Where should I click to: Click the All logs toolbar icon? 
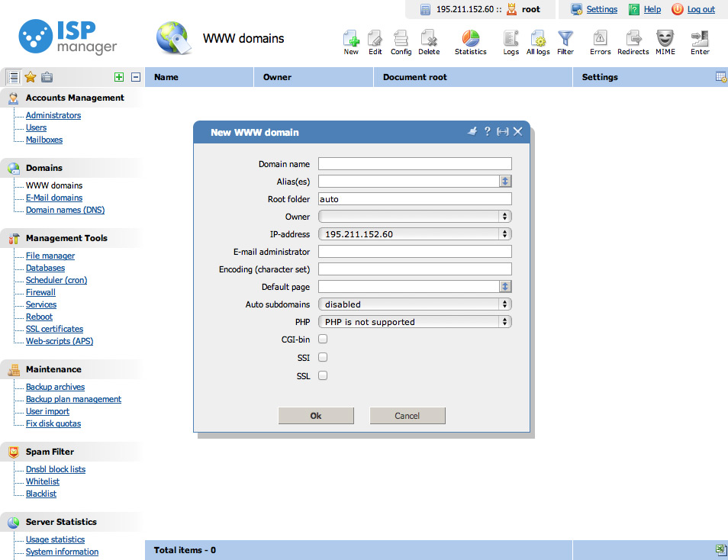(538, 39)
